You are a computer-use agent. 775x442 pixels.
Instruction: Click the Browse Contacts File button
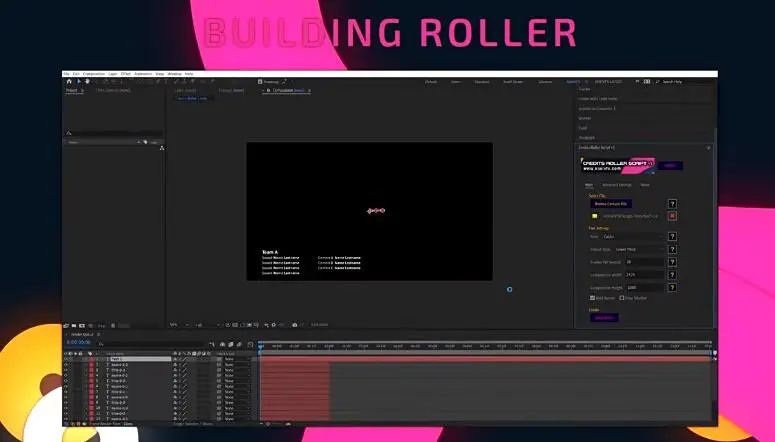click(613, 203)
